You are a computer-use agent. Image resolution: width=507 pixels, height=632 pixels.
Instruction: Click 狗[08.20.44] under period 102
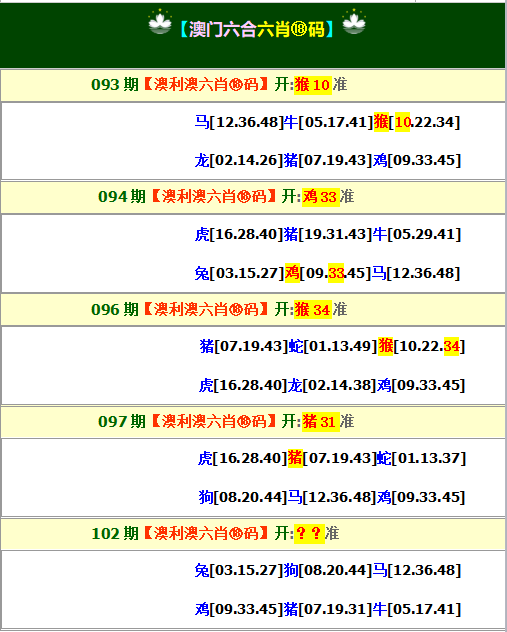[328, 570]
